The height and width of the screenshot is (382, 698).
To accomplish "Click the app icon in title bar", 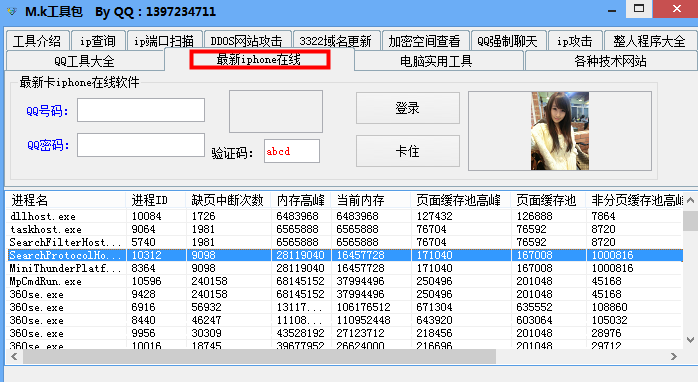I will click(12, 11).
